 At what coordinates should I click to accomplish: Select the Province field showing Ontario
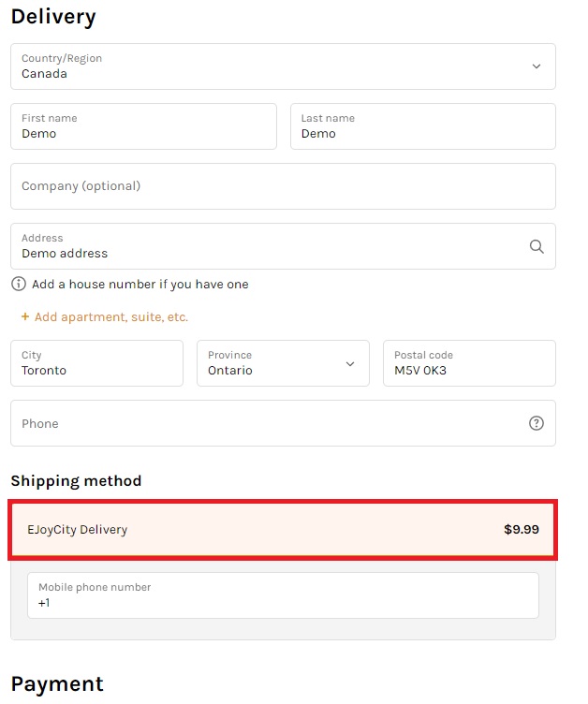pyautogui.click(x=283, y=363)
